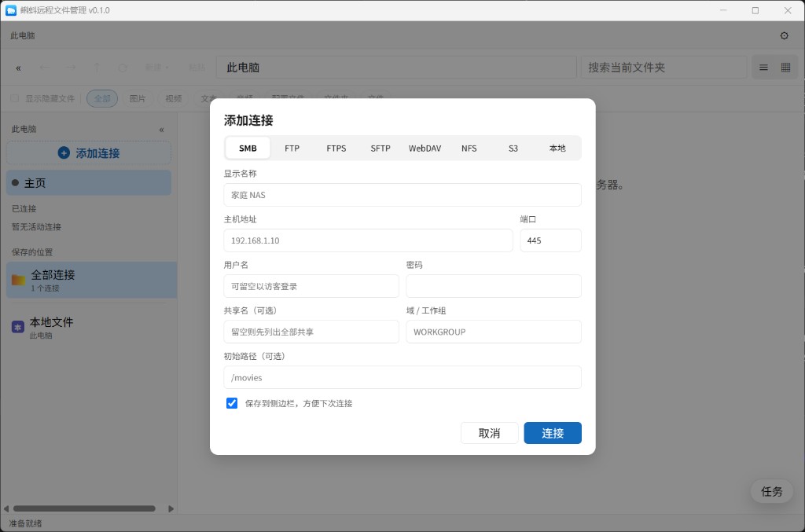The width and height of the screenshot is (805, 532).
Task: Click the sidebar horizontal scrollbar thumb
Action: pyautogui.click(x=84, y=509)
